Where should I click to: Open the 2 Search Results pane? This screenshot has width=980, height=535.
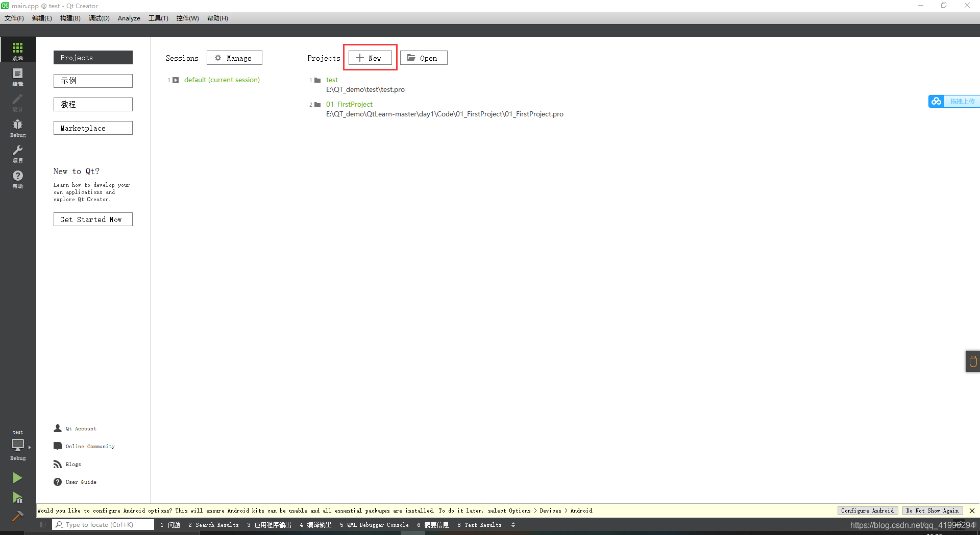213,525
